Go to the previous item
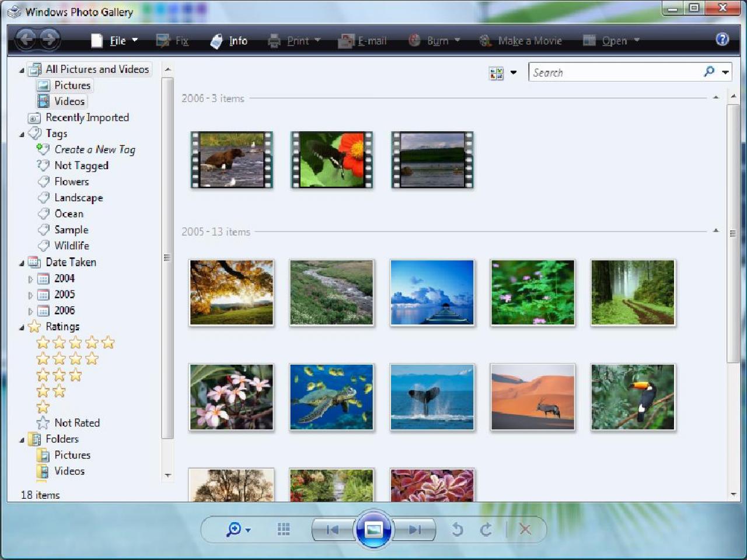747x560 pixels. (x=333, y=530)
